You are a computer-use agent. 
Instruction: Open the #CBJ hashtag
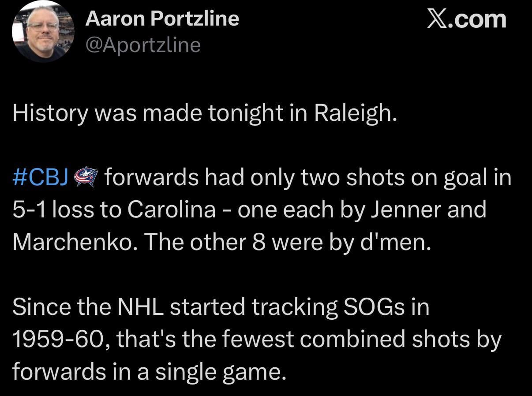(40, 178)
